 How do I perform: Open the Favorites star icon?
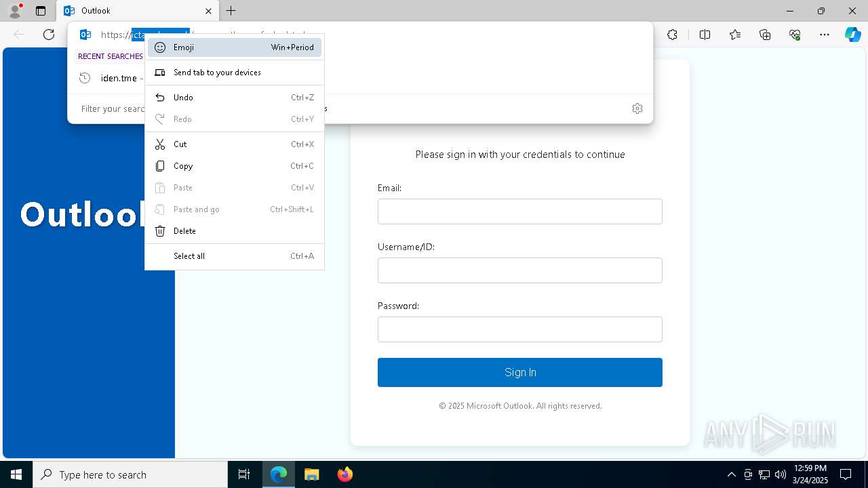[735, 35]
